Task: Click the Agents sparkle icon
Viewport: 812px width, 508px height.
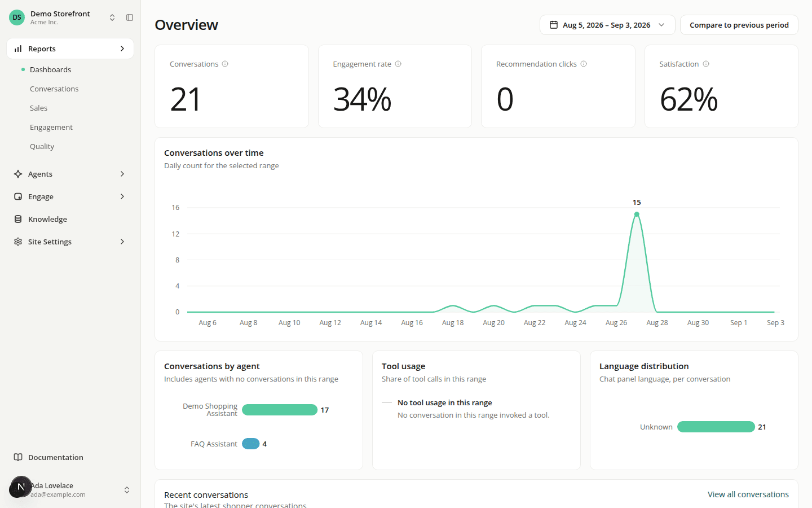Action: click(18, 174)
